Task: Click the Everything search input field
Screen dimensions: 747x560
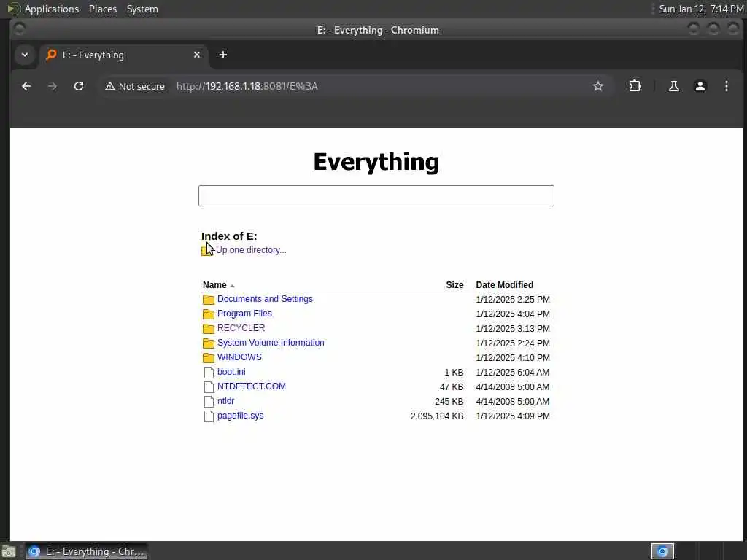Action: point(376,195)
